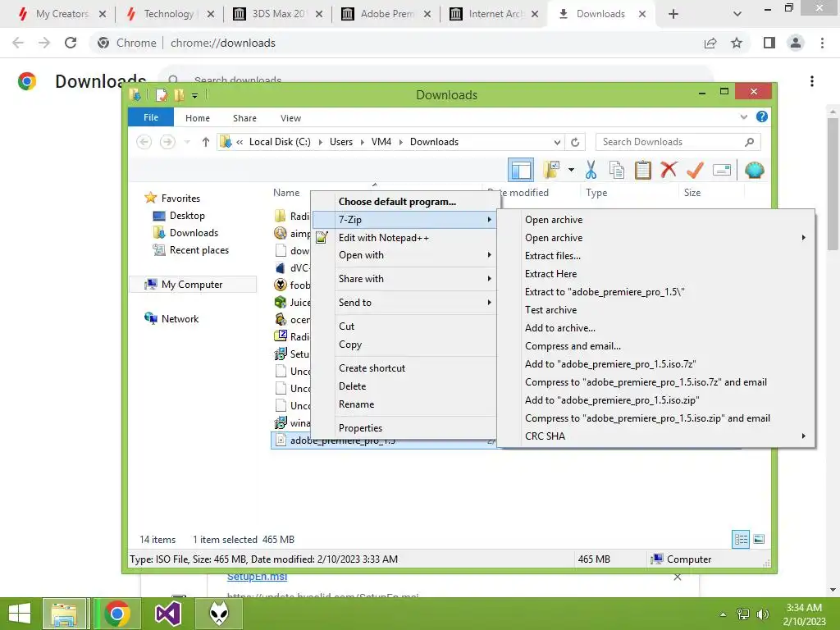
Task: Open the Home ribbon tab
Action: 198,118
